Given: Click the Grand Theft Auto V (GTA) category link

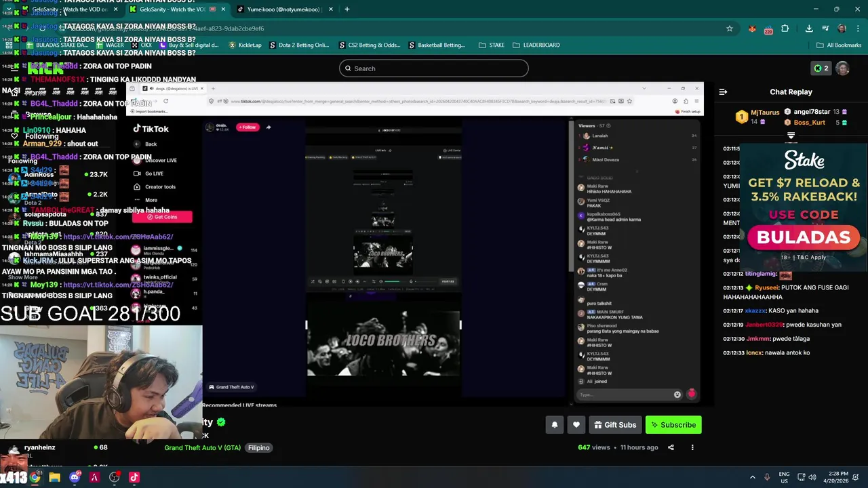Looking at the screenshot, I should pos(202,448).
